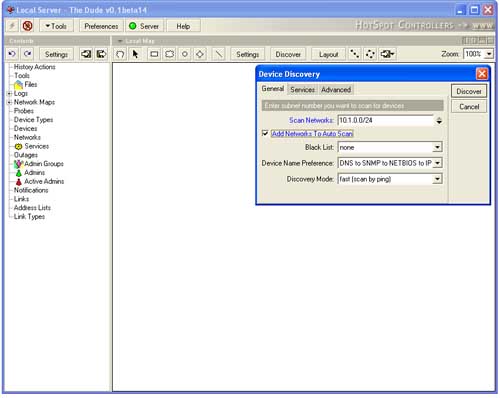Viewport: 500px width, 398px height.
Task: Open the map export arrow dropdown icon
Action: pyautogui.click(x=387, y=54)
